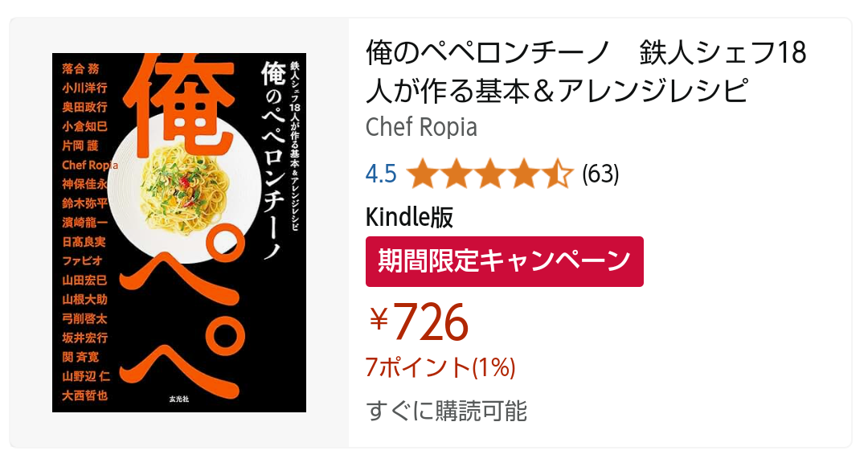Click the red yen currency symbol
The width and height of the screenshot is (868, 471).
coord(379,320)
